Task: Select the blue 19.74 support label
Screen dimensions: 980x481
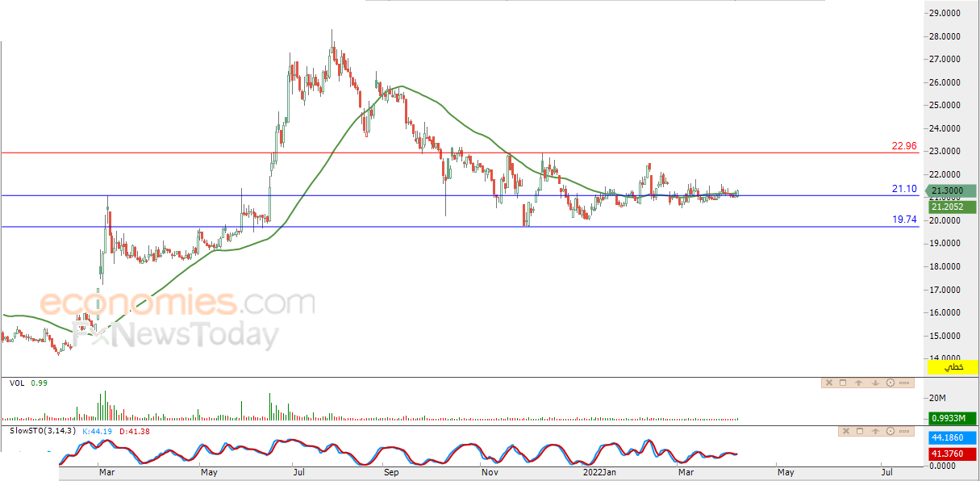Action: pos(904,220)
